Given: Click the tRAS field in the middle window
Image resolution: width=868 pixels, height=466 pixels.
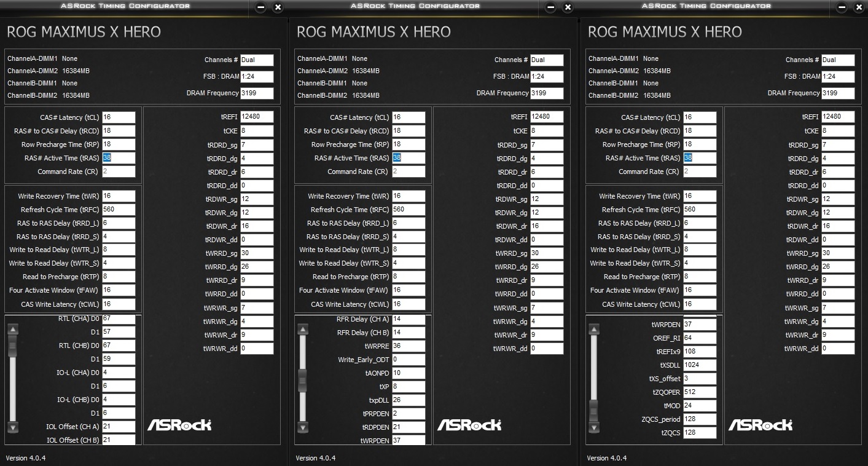Looking at the screenshot, I should pyautogui.click(x=409, y=158).
